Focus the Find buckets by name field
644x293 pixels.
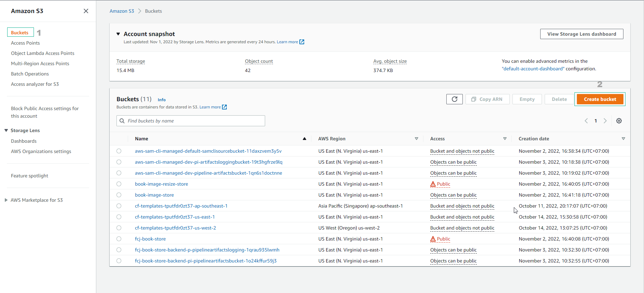(191, 121)
